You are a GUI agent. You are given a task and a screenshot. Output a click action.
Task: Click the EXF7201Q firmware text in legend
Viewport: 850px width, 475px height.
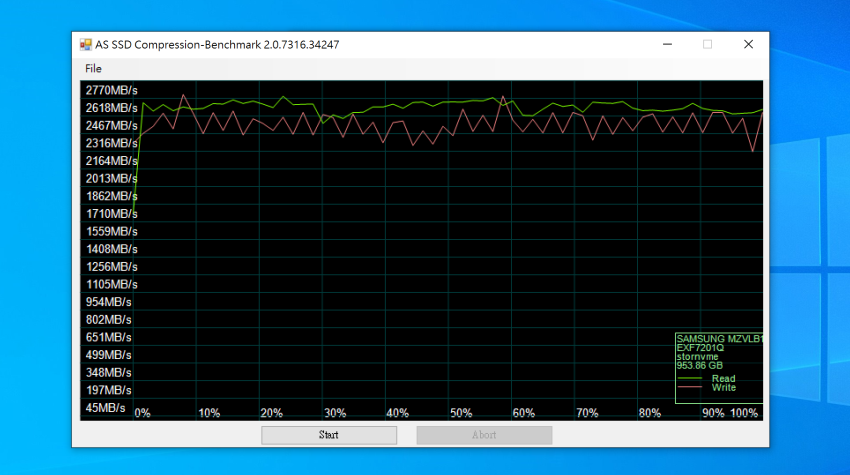click(x=700, y=348)
